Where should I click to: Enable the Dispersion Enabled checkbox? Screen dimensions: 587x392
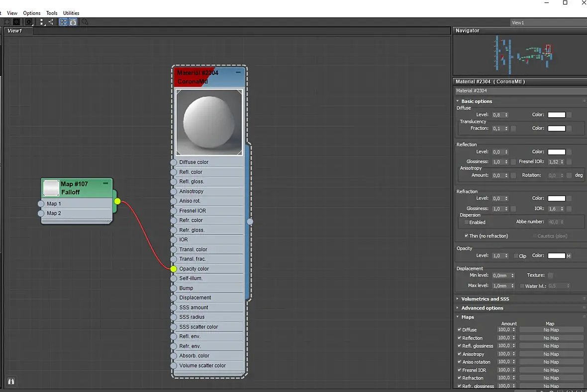click(x=466, y=223)
